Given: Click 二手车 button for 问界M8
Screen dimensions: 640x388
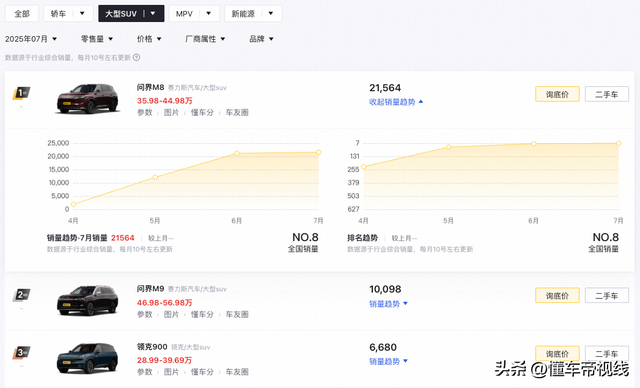Looking at the screenshot, I should click(607, 94).
